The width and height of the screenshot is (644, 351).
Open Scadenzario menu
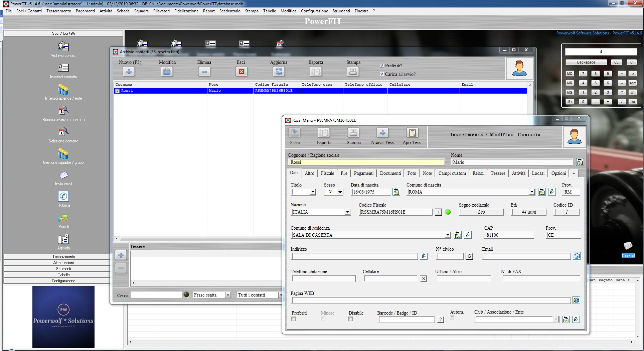tap(230, 11)
